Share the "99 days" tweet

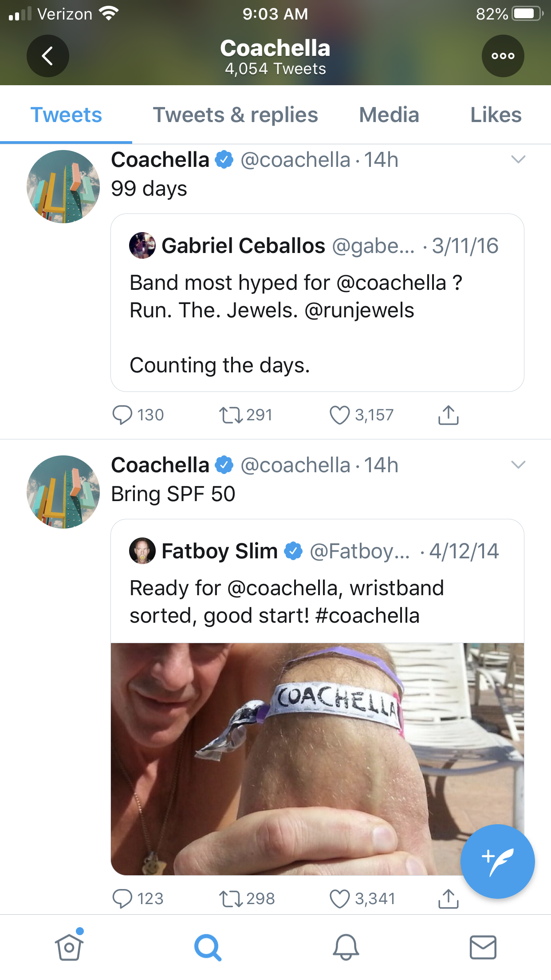click(x=448, y=415)
